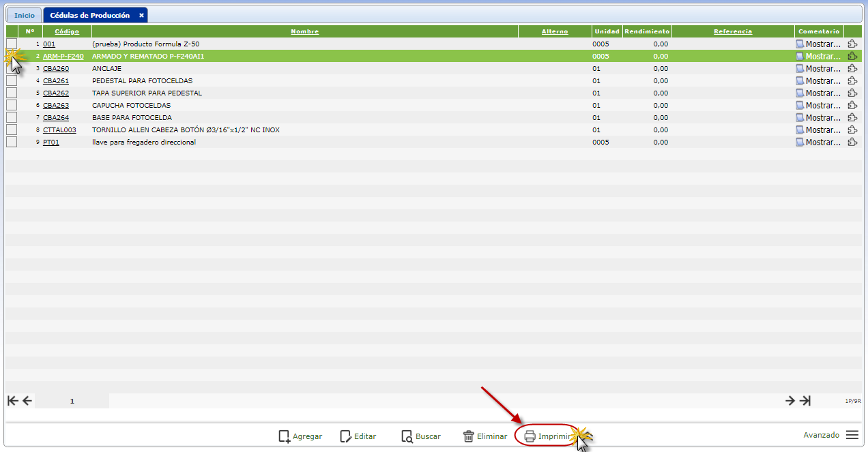Go to the previous page arrow

pos(27,401)
